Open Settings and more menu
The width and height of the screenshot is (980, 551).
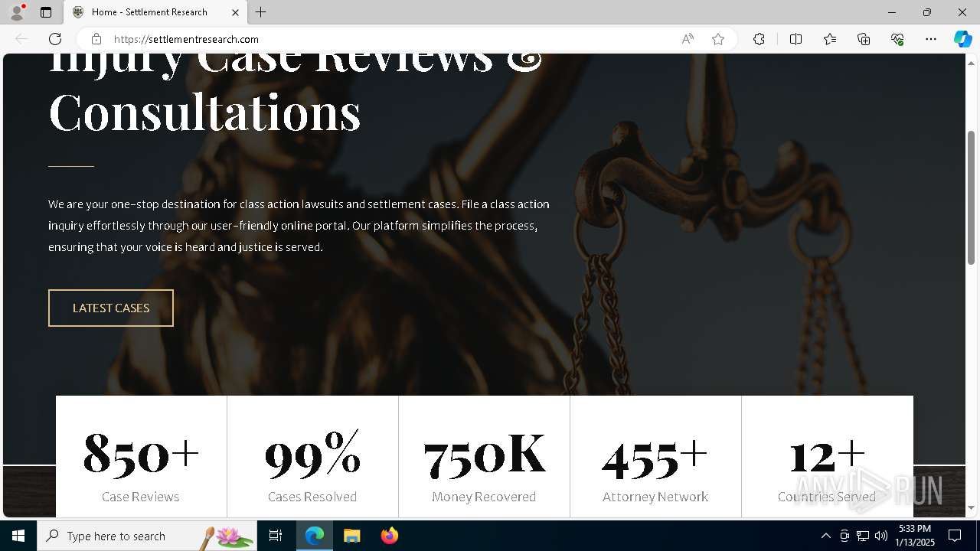point(931,39)
